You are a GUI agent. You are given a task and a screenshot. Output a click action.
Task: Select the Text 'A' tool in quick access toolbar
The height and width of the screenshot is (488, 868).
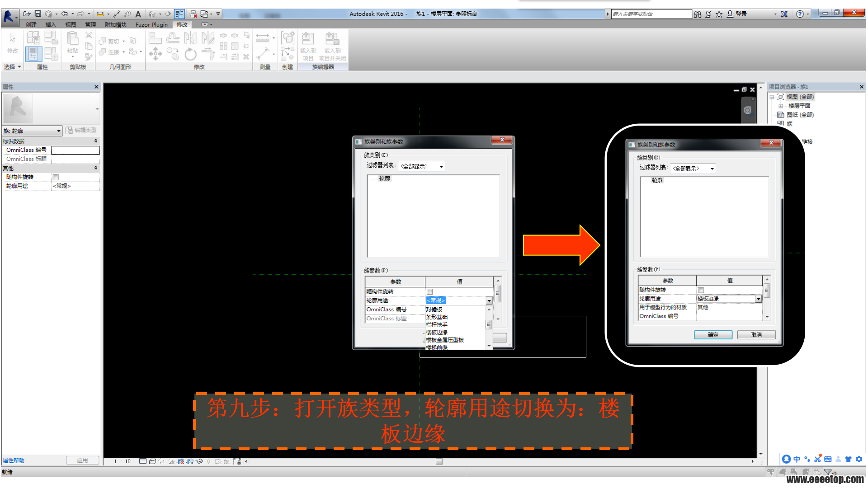(138, 14)
